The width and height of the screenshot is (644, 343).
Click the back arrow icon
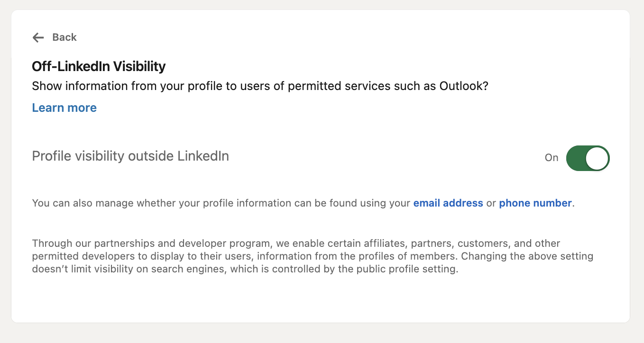(38, 37)
